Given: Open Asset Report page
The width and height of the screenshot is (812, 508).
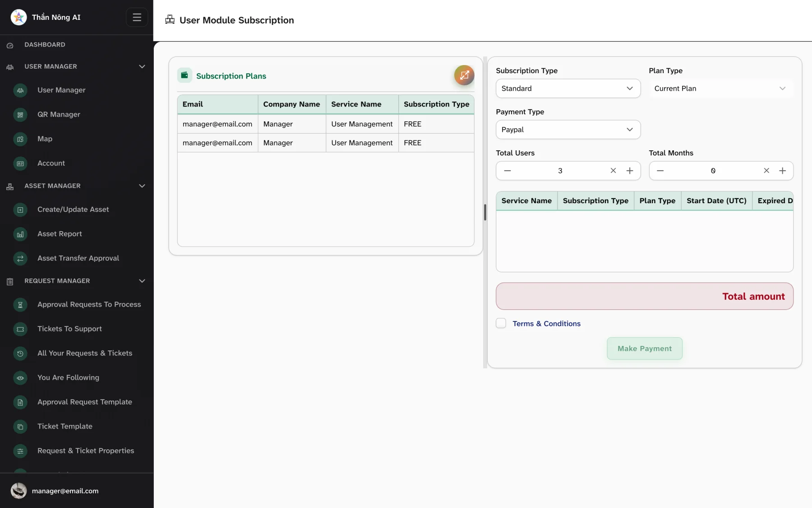Looking at the screenshot, I should [60, 234].
